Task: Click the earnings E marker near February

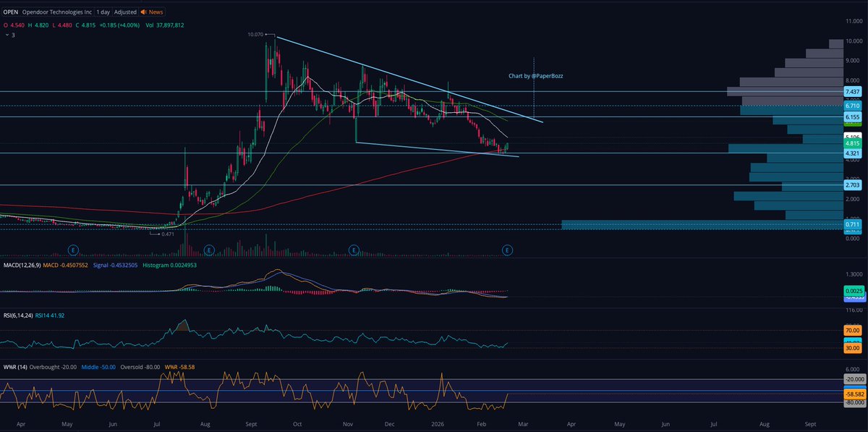Action: [508, 248]
